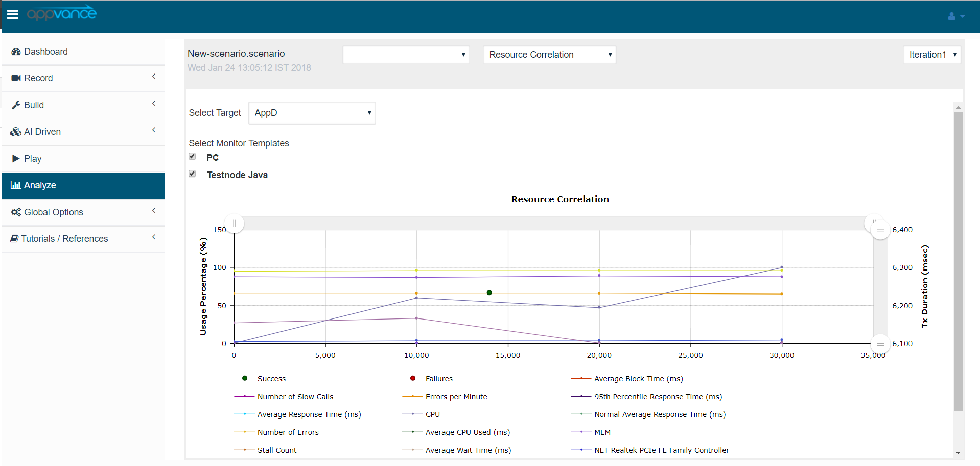Go to Dashboard
The height and width of the screenshot is (466, 980).
(83, 52)
